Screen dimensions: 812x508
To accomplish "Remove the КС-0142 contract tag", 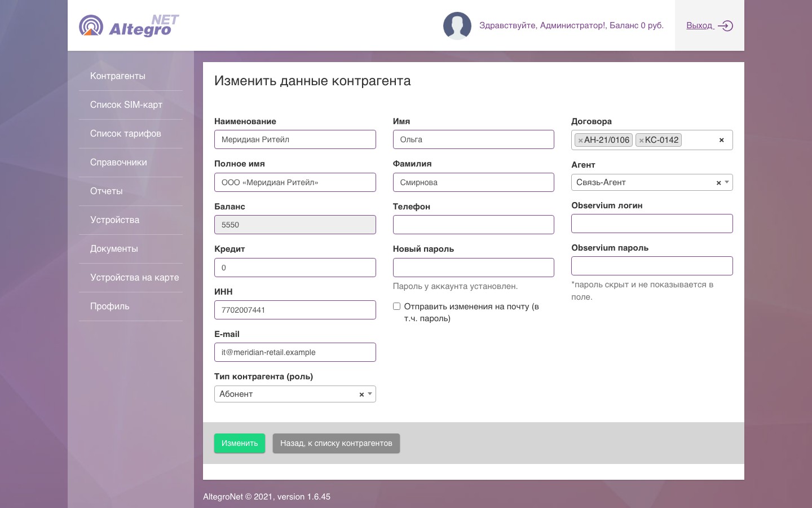I will pyautogui.click(x=641, y=141).
